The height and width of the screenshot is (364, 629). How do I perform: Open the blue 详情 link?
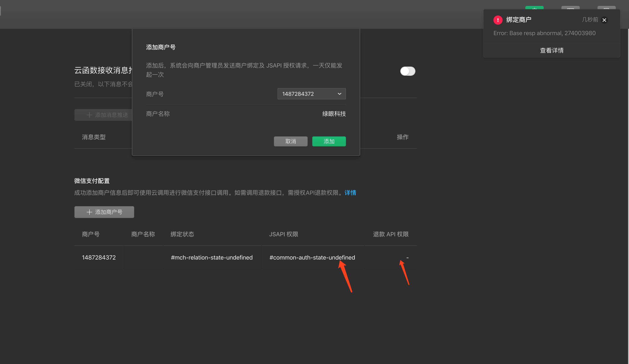[350, 192]
